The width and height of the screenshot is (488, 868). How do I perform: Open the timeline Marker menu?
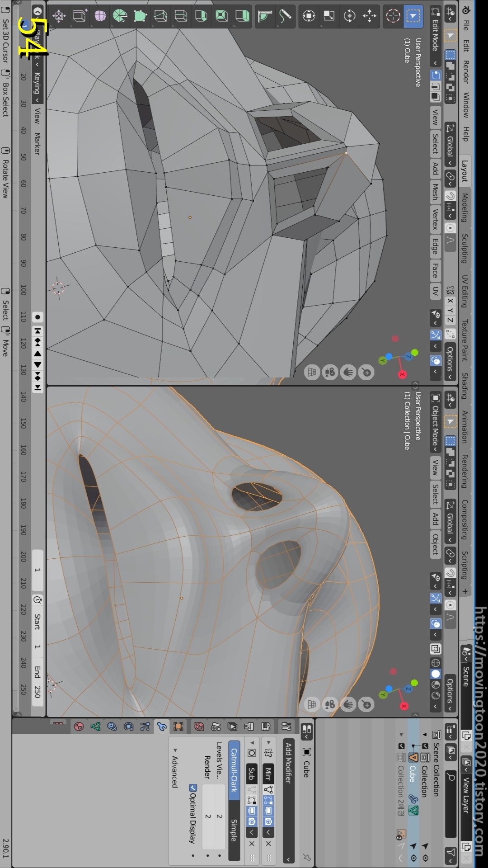(x=37, y=144)
